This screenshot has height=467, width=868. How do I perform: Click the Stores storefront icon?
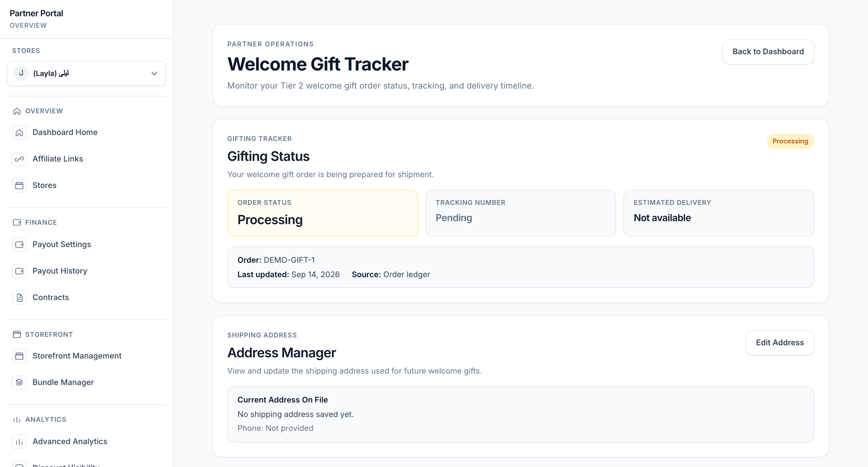click(19, 185)
